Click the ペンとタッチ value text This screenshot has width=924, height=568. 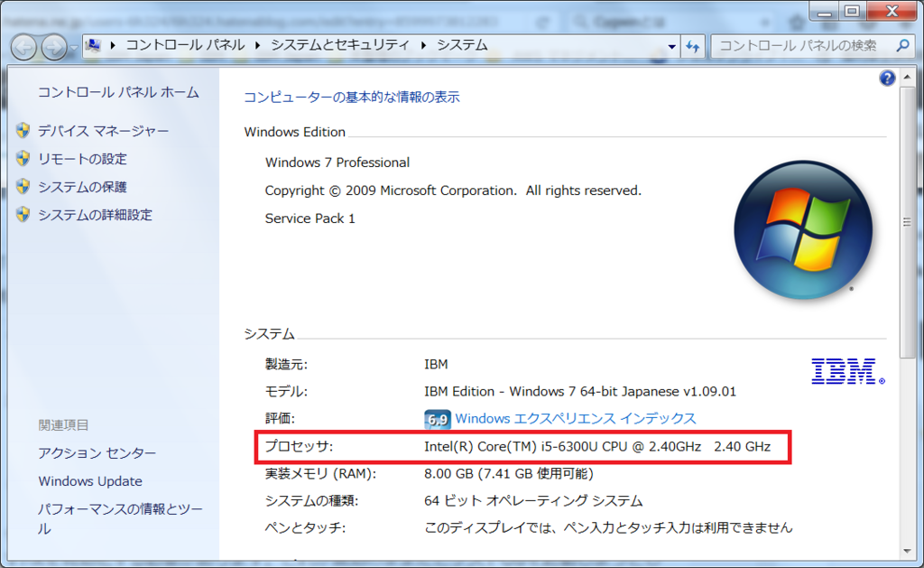(x=608, y=528)
